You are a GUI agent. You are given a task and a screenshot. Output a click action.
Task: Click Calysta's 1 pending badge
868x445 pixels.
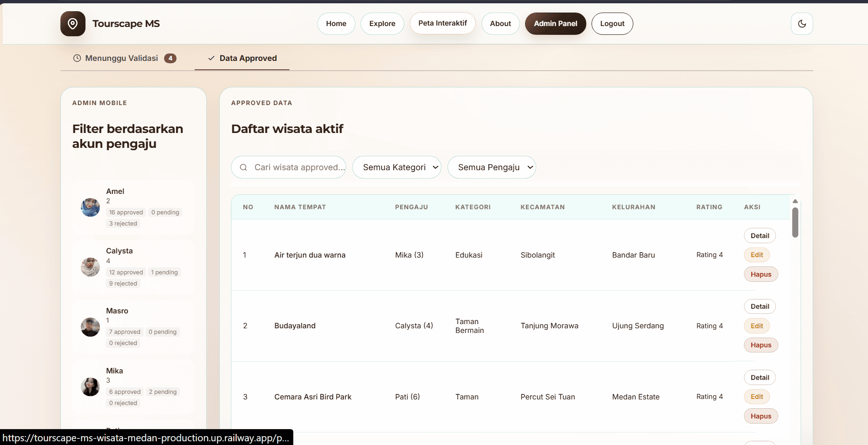pos(164,272)
